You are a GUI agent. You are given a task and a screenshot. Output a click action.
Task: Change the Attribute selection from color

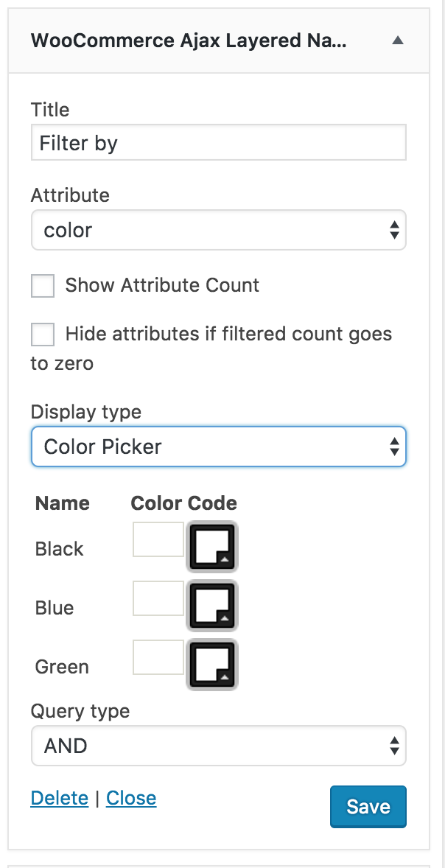[x=218, y=230]
